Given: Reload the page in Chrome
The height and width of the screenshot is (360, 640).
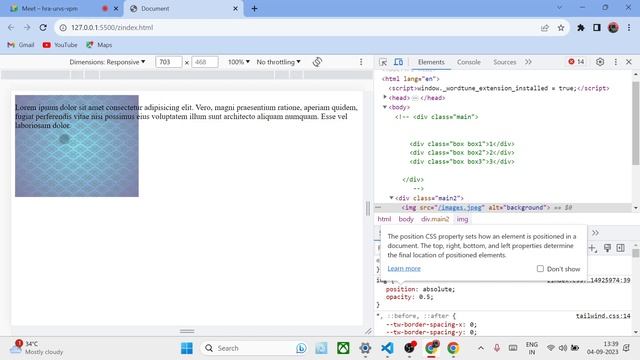Looking at the screenshot, I should pos(43,27).
